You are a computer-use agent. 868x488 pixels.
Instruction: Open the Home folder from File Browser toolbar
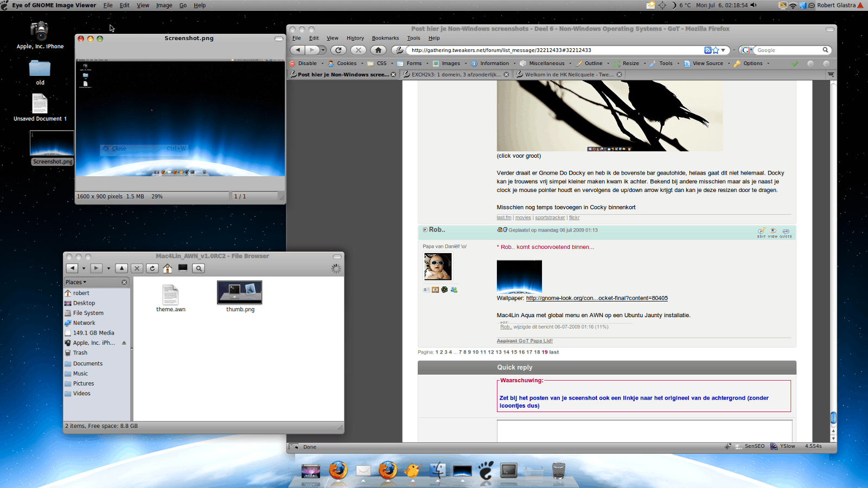[x=168, y=268]
